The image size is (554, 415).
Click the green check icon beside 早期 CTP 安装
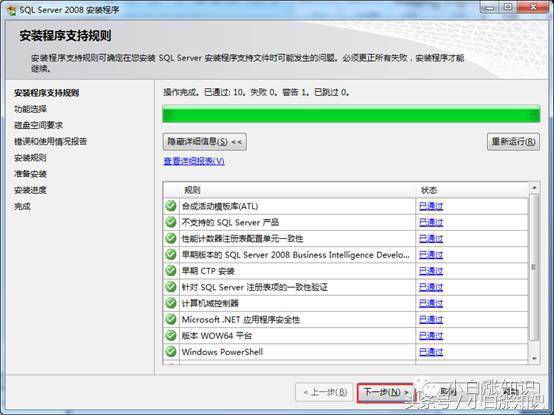[171, 271]
